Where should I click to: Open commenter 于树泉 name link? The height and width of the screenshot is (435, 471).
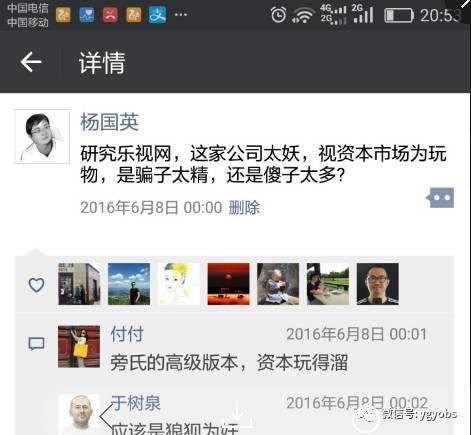tap(136, 403)
